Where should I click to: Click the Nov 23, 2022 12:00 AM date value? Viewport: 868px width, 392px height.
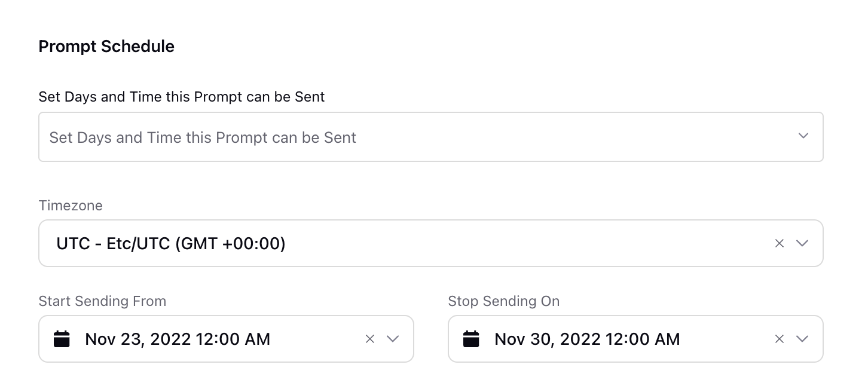[x=178, y=339]
